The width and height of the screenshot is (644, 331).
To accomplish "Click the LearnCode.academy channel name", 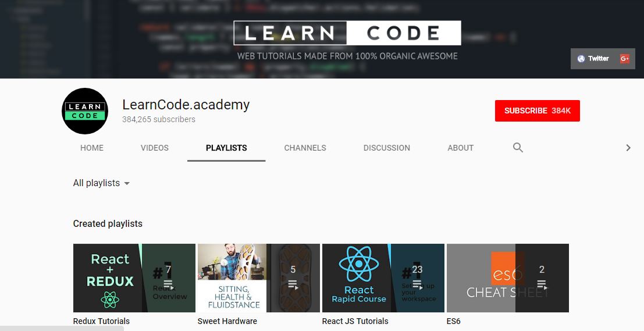I will 186,105.
